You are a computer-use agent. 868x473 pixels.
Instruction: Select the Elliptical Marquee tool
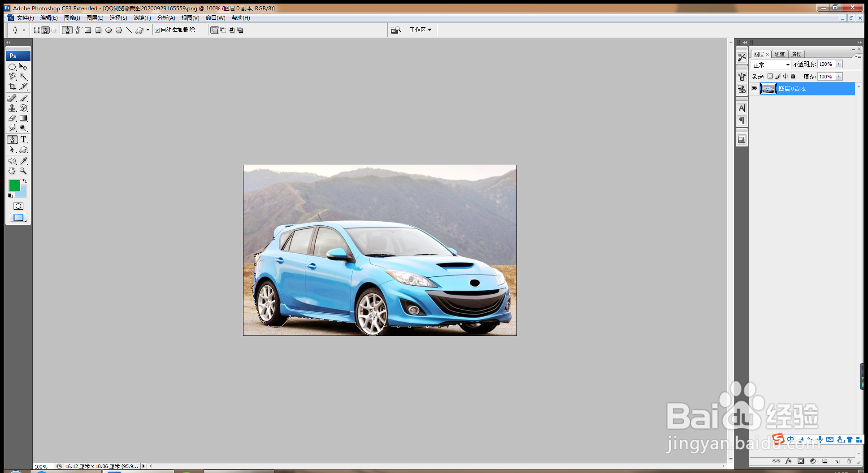(x=12, y=67)
